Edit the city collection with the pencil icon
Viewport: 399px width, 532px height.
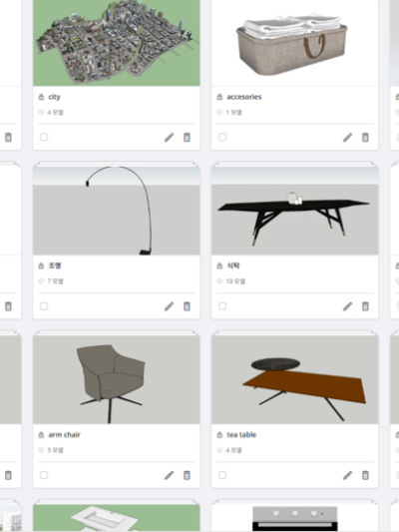point(169,138)
